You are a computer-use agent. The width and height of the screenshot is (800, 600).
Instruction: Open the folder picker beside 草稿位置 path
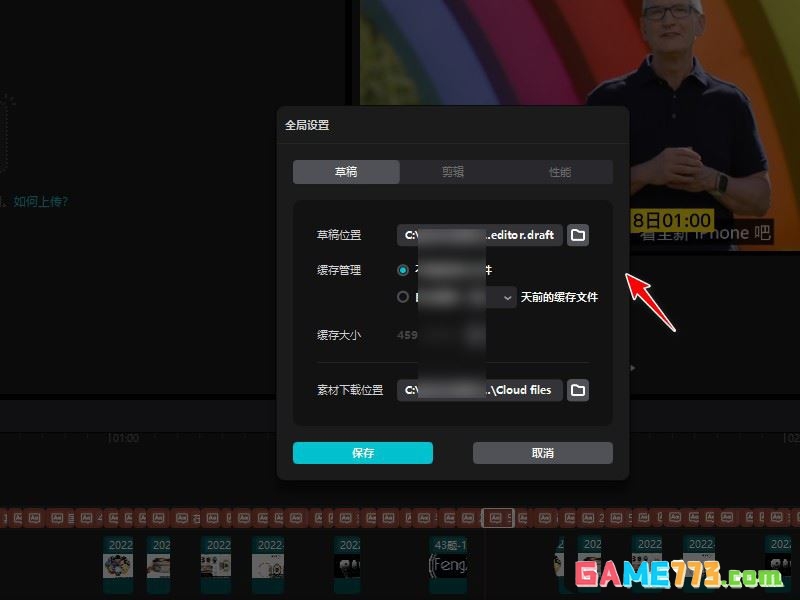[577, 235]
